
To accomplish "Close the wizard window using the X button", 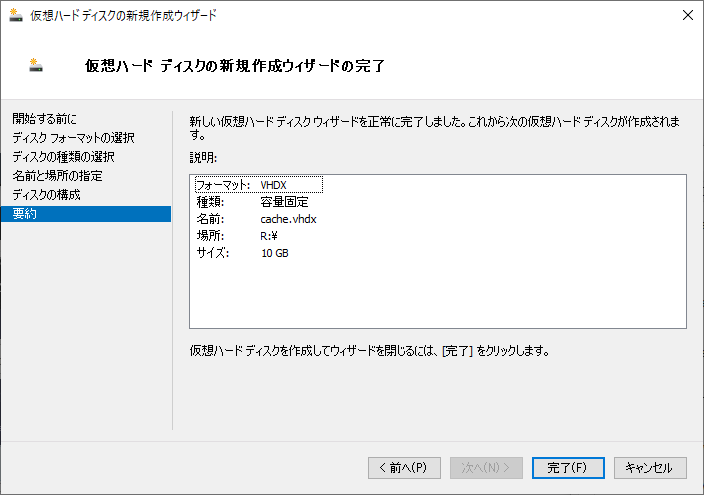I will point(687,15).
